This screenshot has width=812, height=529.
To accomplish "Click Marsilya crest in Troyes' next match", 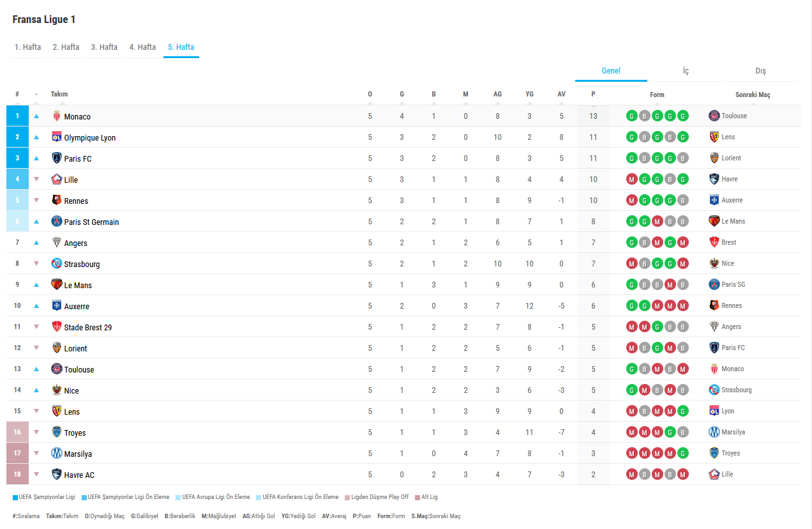I will 714,432.
